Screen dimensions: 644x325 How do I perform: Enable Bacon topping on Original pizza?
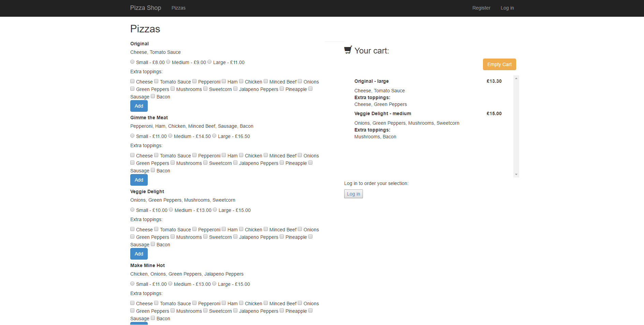(x=153, y=96)
